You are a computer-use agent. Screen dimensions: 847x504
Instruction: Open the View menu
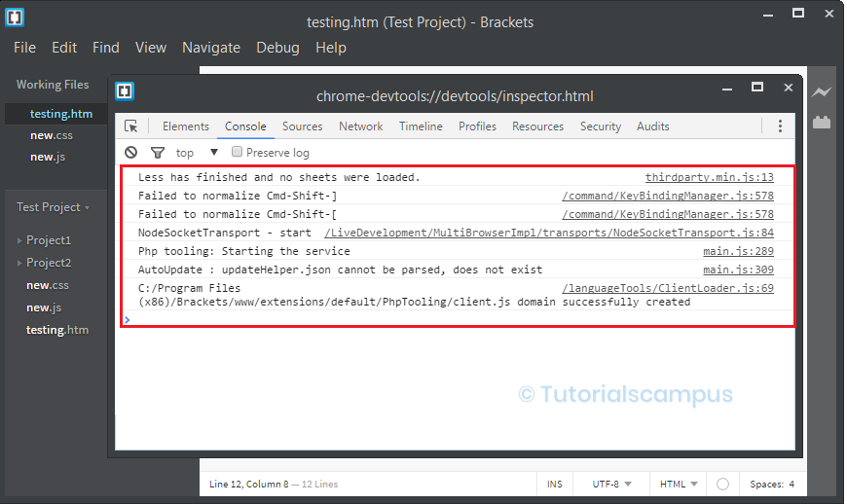point(151,48)
